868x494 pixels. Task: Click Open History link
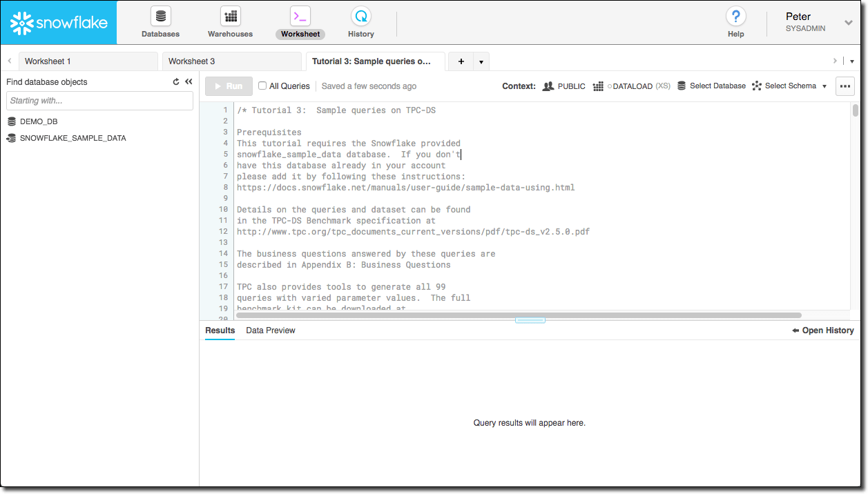pyautogui.click(x=823, y=330)
